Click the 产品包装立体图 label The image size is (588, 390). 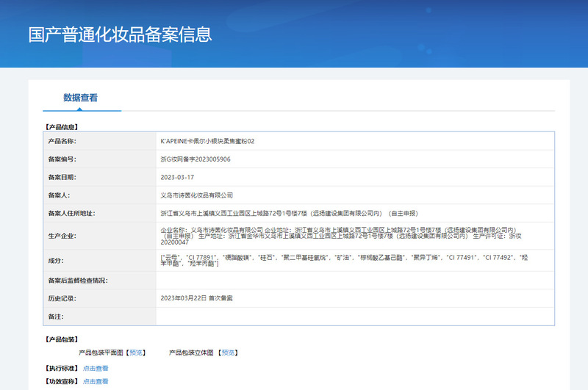[x=191, y=353]
